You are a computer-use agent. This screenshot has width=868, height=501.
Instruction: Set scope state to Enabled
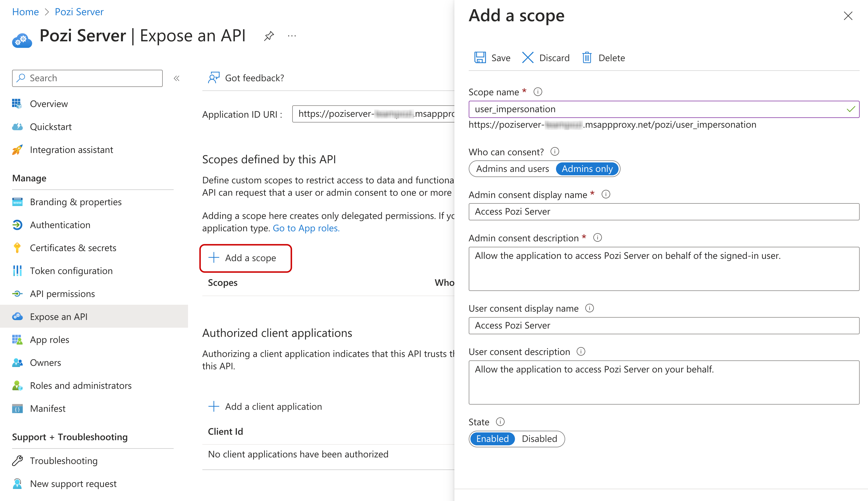[x=492, y=439]
